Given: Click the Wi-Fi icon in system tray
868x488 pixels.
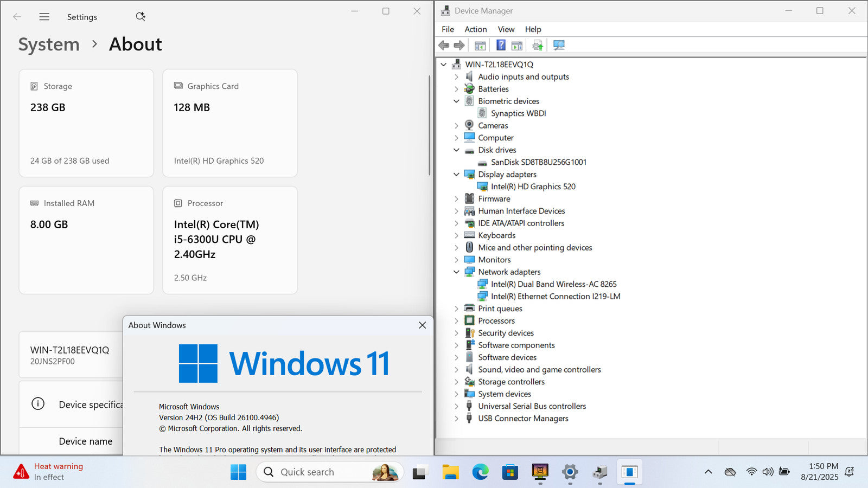Looking at the screenshot, I should coord(751,472).
